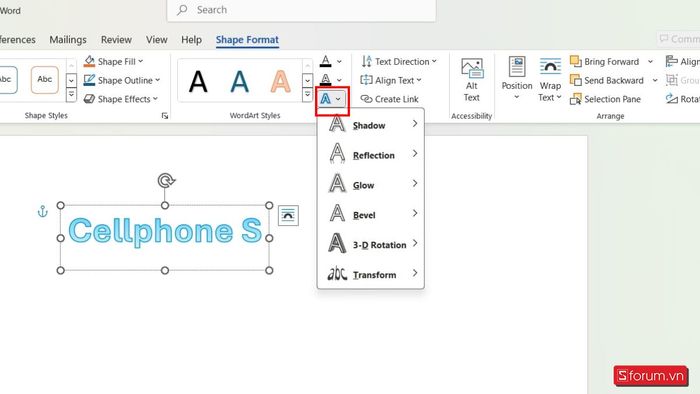700x394 pixels.
Task: Click the Shape Effects icon
Action: click(89, 99)
